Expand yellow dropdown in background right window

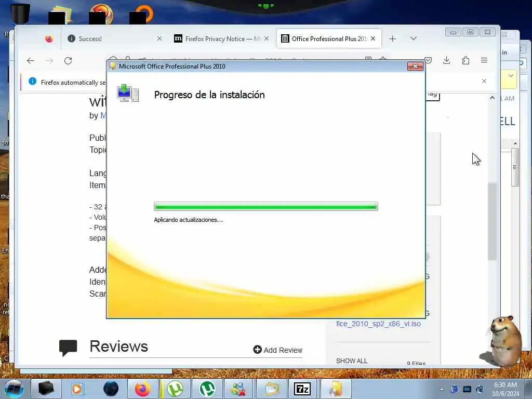tap(511, 76)
